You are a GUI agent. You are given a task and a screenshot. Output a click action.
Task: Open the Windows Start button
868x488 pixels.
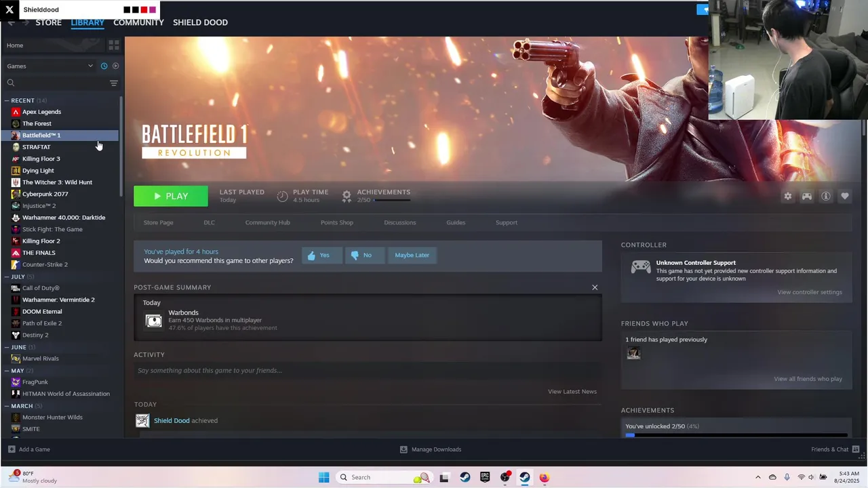[x=323, y=477]
